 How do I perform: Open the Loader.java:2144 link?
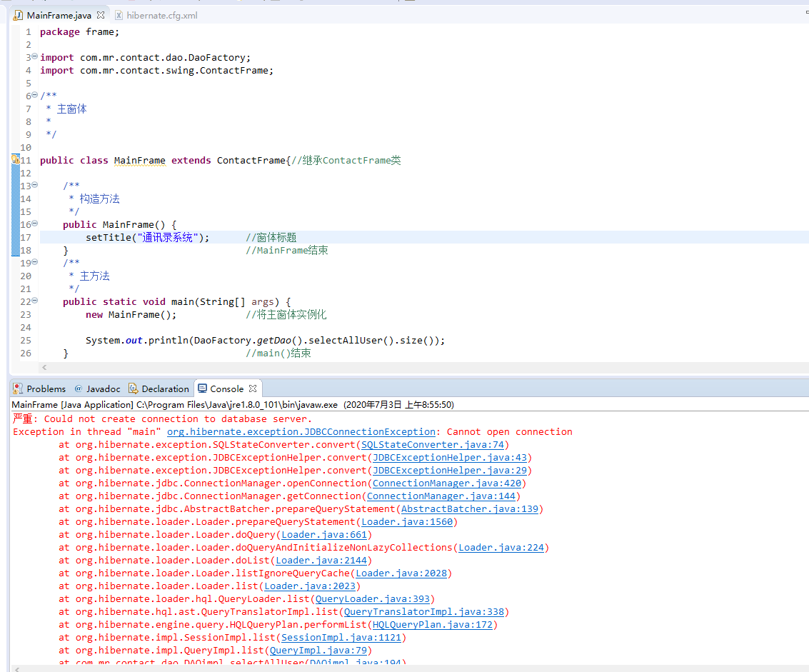321,560
